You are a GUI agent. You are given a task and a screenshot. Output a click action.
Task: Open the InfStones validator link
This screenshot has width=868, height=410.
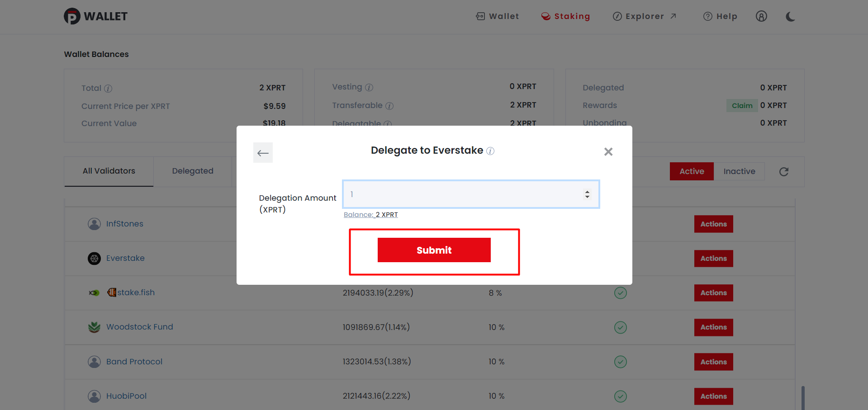point(125,224)
